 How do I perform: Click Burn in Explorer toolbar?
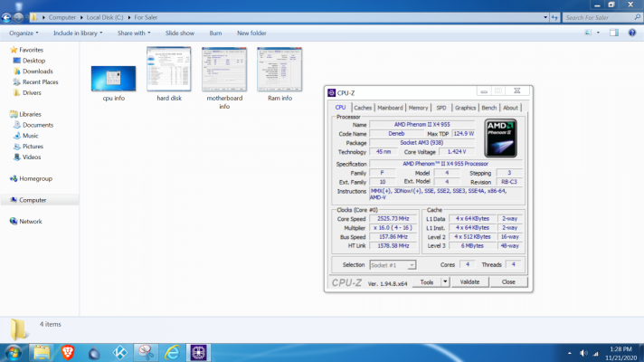215,33
